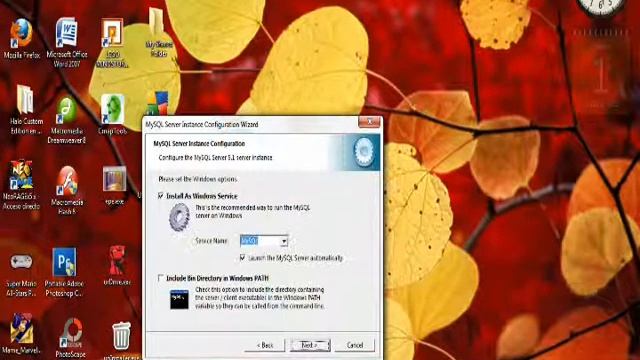
Task: Cancel the MySQL configuration wizard
Action: [x=355, y=345]
